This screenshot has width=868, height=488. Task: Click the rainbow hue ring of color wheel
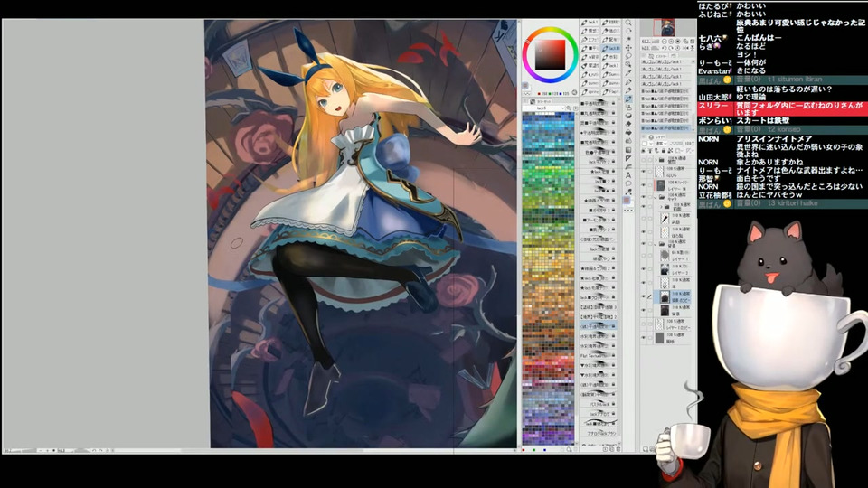(x=550, y=31)
